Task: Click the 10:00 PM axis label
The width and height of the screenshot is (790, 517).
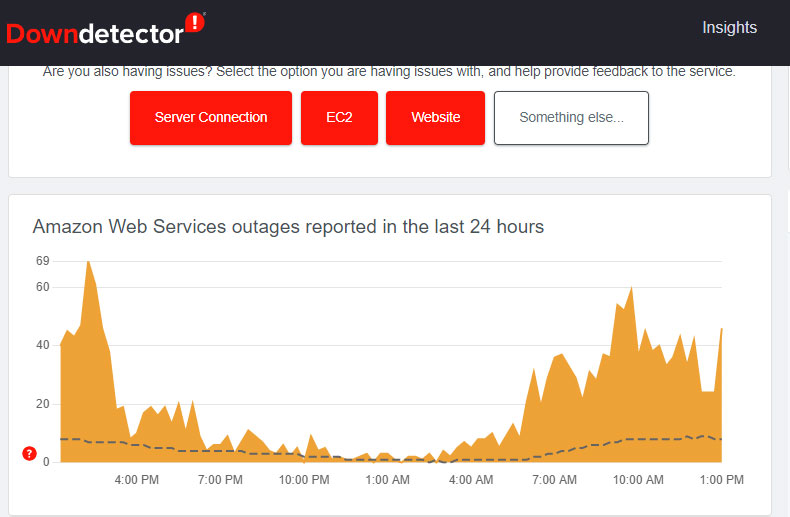Action: tap(304, 480)
